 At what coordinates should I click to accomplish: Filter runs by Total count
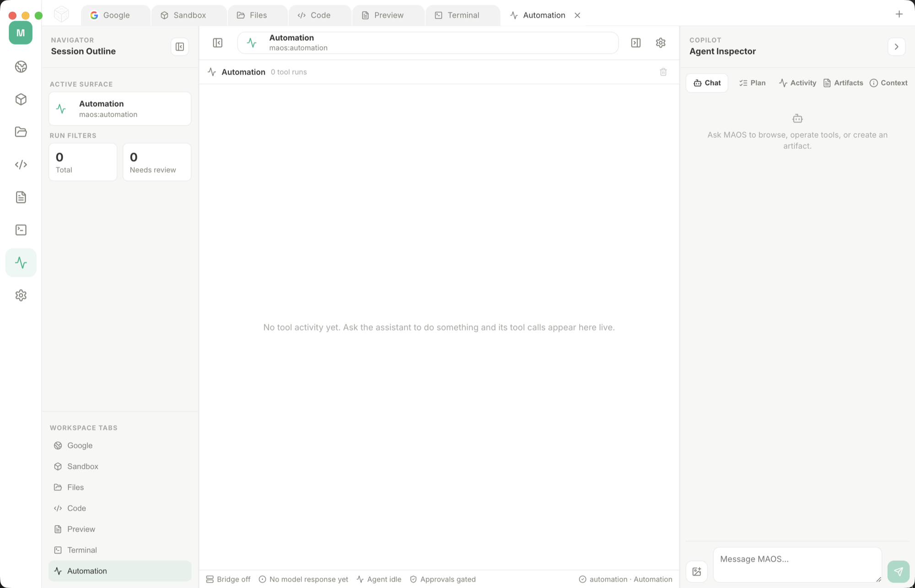tap(83, 162)
